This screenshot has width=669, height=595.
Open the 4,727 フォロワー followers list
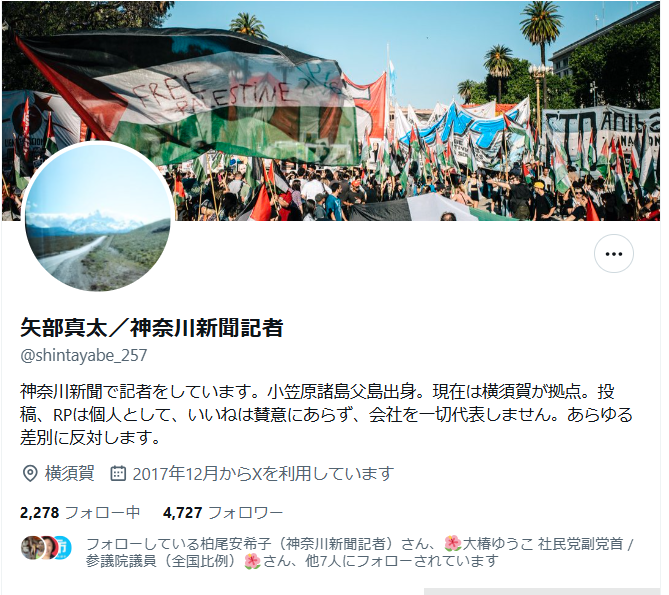(223, 512)
